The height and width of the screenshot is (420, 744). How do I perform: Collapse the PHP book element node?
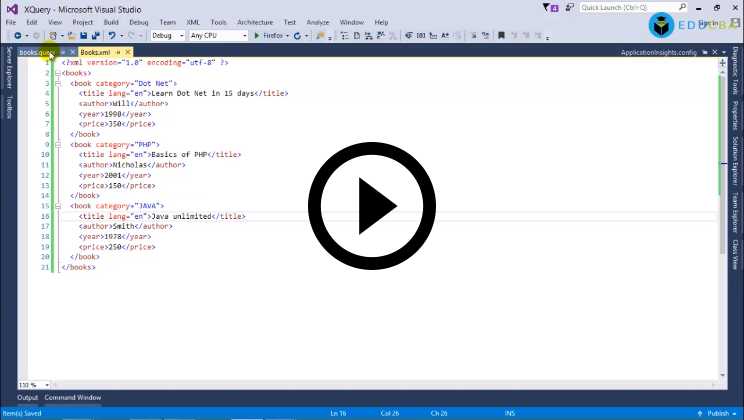58,145
